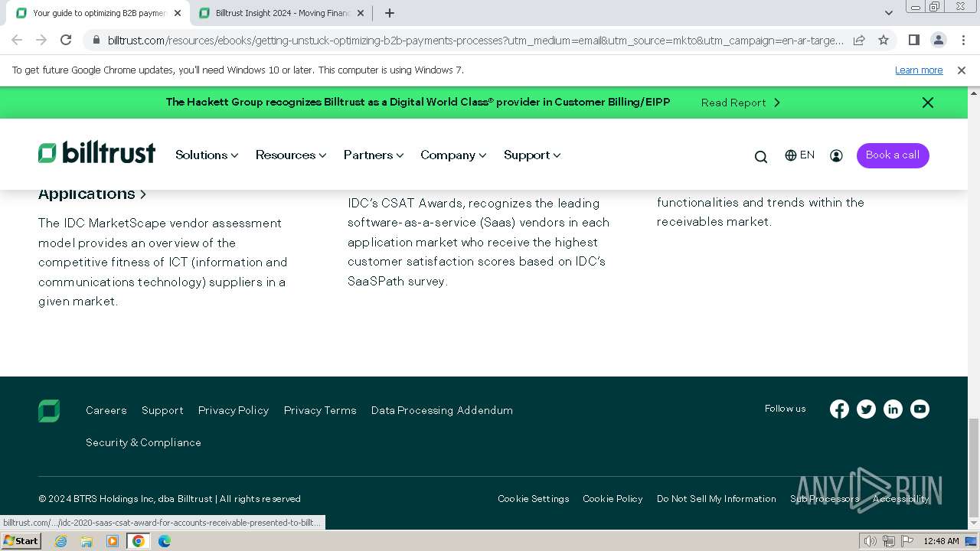This screenshot has width=980, height=551.
Task: Open Cookie Policy link
Action: tap(612, 499)
